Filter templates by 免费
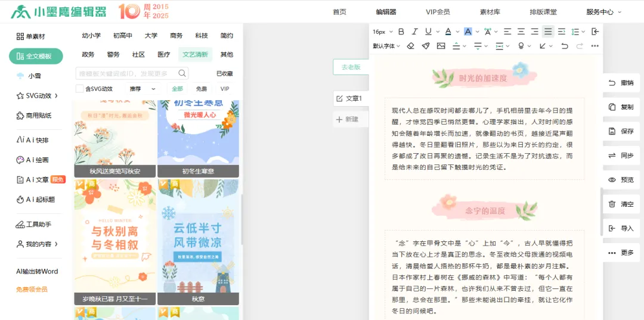 [202, 89]
